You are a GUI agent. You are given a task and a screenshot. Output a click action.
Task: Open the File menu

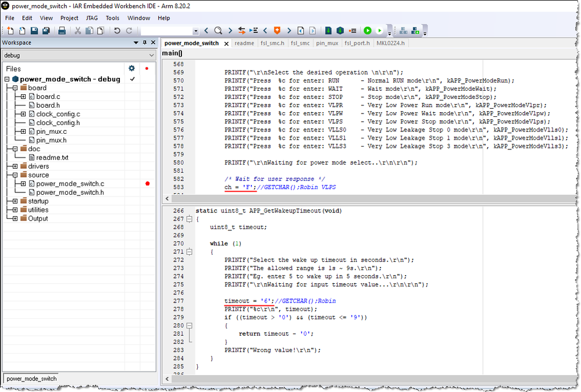coord(10,18)
